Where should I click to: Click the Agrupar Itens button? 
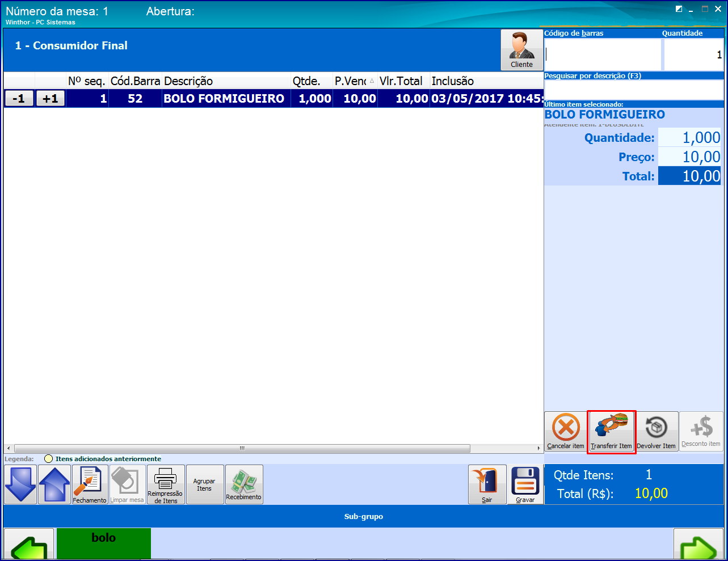[204, 484]
